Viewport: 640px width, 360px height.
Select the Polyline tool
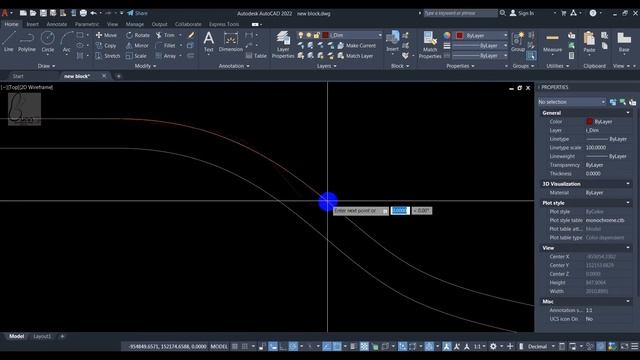27,42
